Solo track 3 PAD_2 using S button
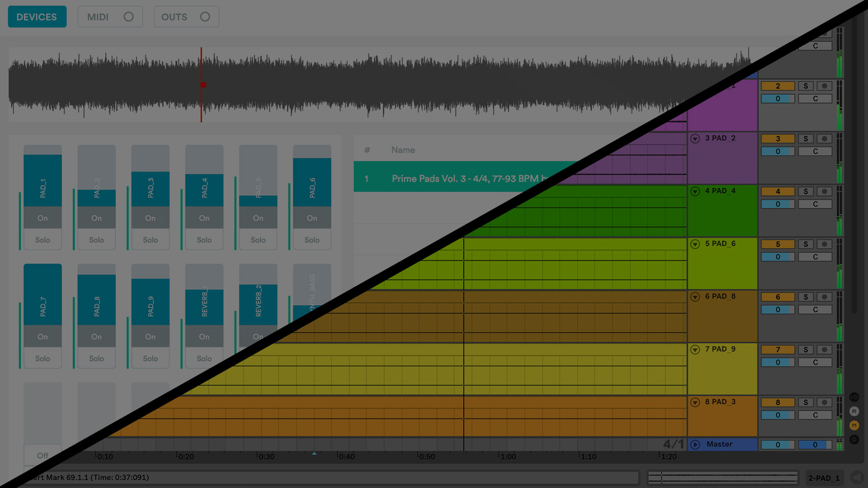The height and width of the screenshot is (488, 868). coord(806,139)
